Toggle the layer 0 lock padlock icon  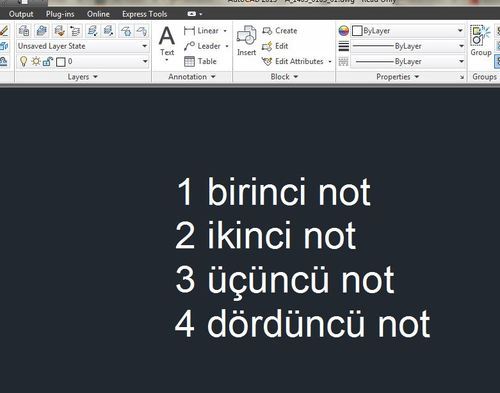[x=48, y=62]
